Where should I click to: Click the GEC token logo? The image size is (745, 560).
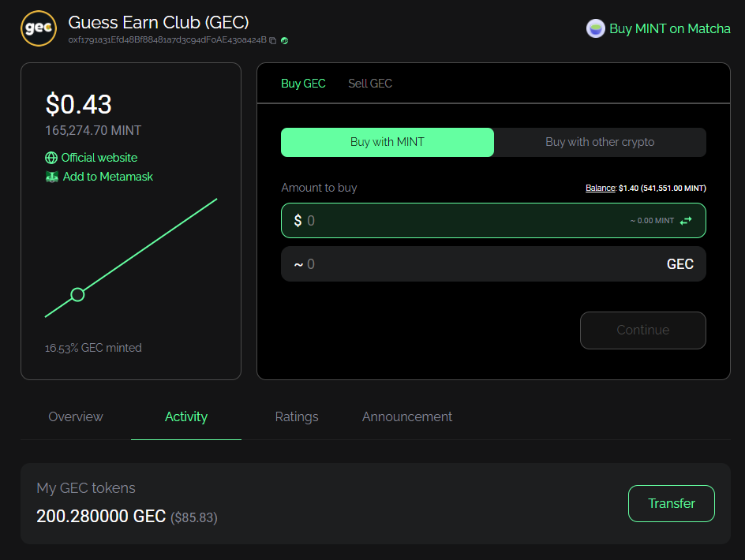point(39,28)
